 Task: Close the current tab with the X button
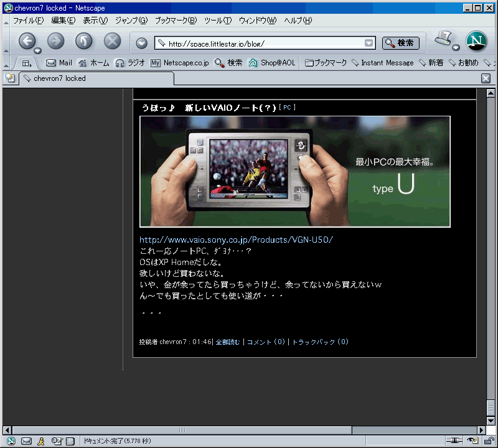coord(486,78)
